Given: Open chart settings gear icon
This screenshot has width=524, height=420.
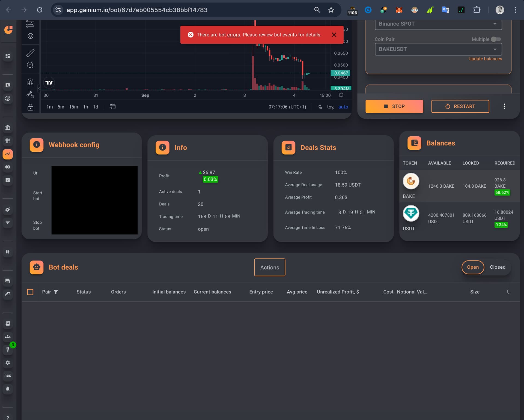Looking at the screenshot, I should click(x=341, y=95).
